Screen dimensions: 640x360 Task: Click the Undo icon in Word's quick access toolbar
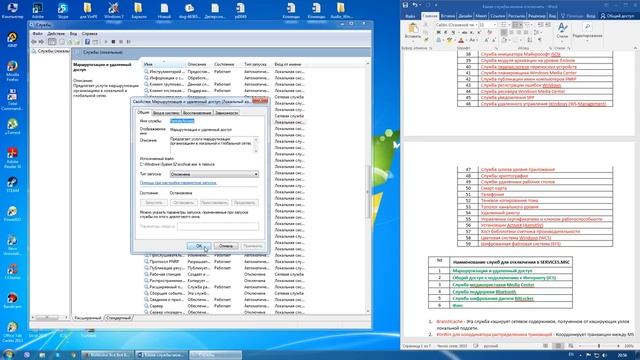tap(415, 5)
